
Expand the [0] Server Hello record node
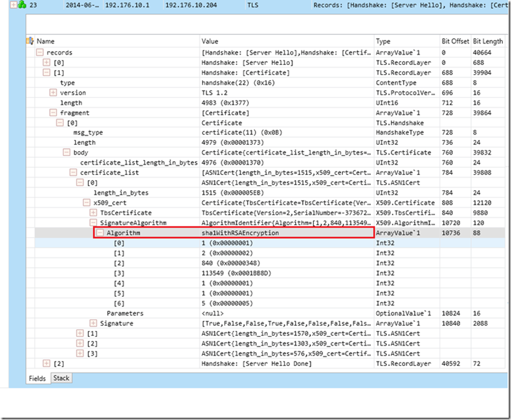pyautogui.click(x=47, y=62)
